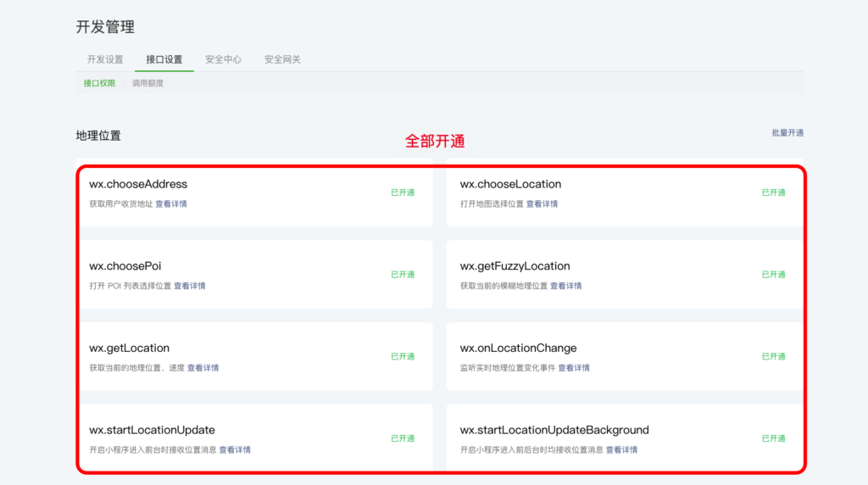Switch to the 调用额度 sub-tab

pos(147,83)
